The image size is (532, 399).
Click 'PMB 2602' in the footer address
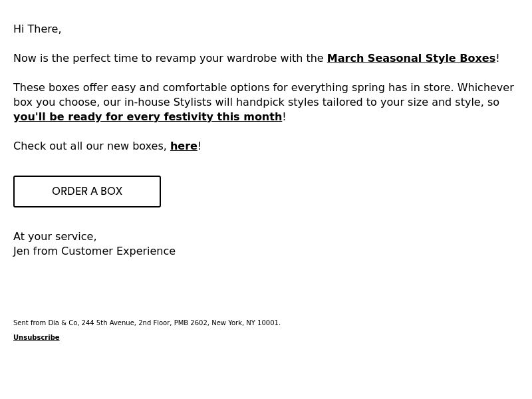pos(191,323)
